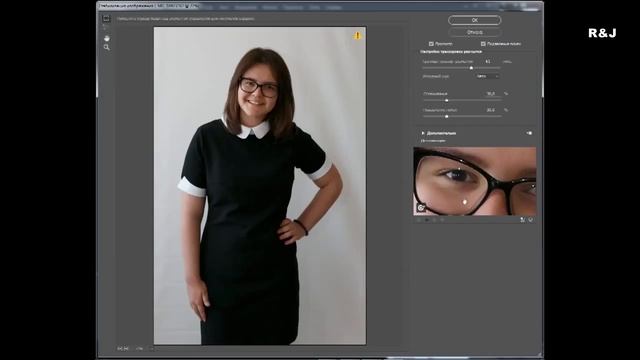The width and height of the screenshot is (640, 360).
Task: Confirm the filter with OK
Action: 474,20
